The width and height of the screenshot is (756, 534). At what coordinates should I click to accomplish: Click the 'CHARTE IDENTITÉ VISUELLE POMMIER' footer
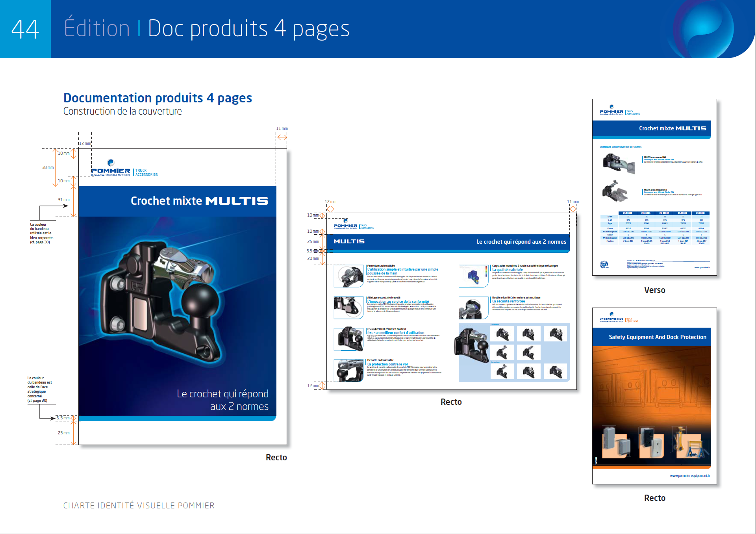(139, 506)
